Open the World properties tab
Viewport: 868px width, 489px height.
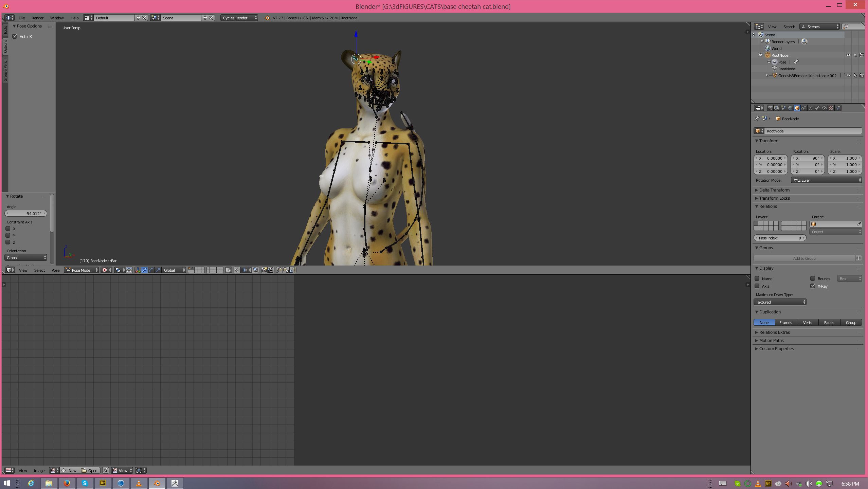[790, 108]
